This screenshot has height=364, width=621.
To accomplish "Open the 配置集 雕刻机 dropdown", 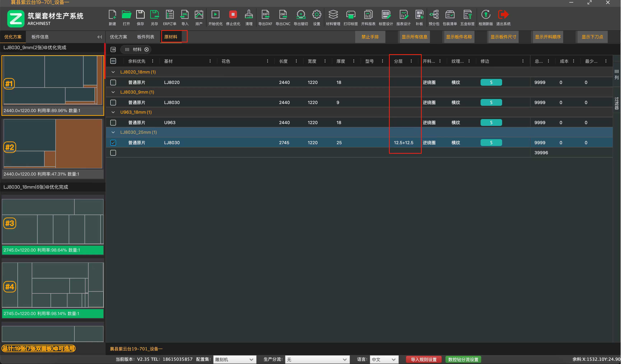I will [234, 359].
